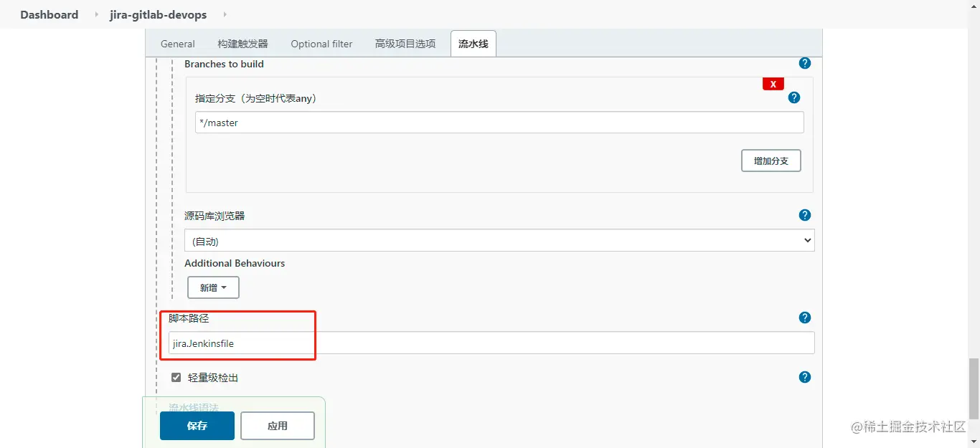Click '脚本路径' label

pos(189,318)
